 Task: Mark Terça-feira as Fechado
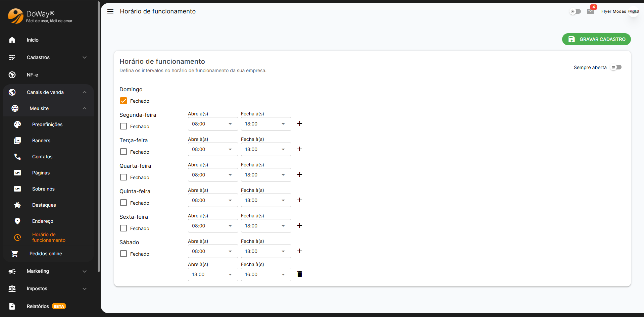click(x=123, y=152)
